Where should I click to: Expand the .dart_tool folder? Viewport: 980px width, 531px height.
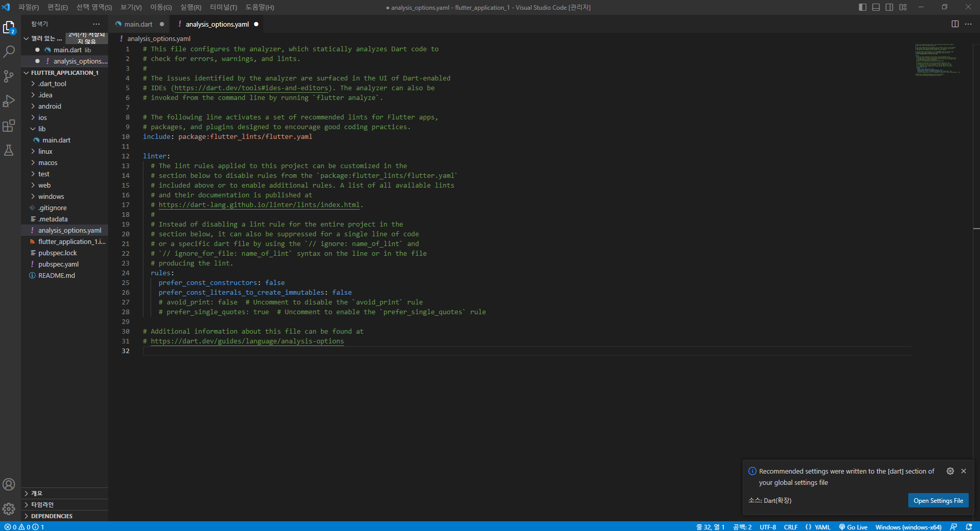tap(52, 84)
